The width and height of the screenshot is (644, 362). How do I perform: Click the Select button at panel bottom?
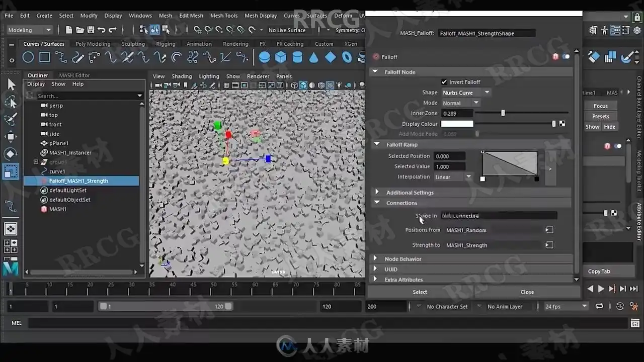pos(420,292)
